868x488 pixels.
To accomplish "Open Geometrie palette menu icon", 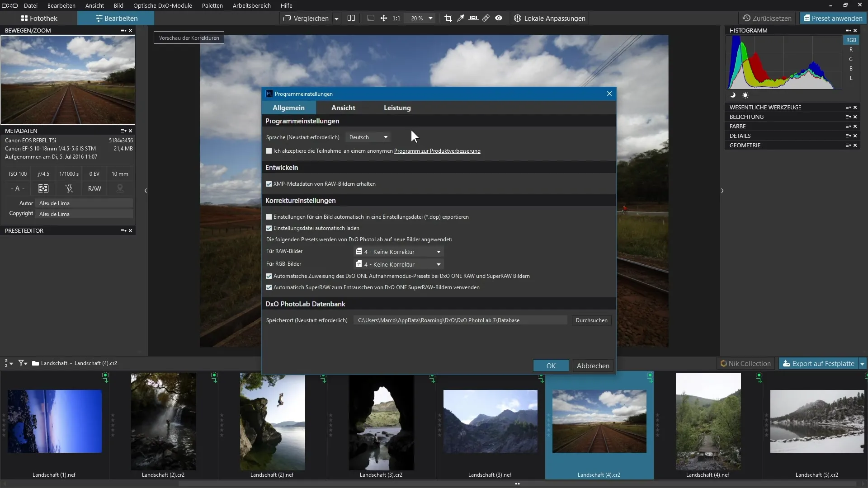I will point(849,145).
